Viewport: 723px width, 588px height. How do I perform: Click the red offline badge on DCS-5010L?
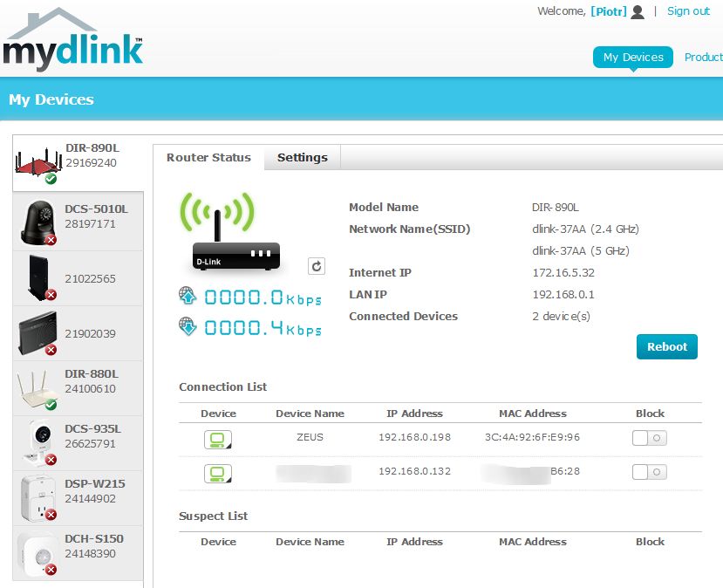[51, 240]
